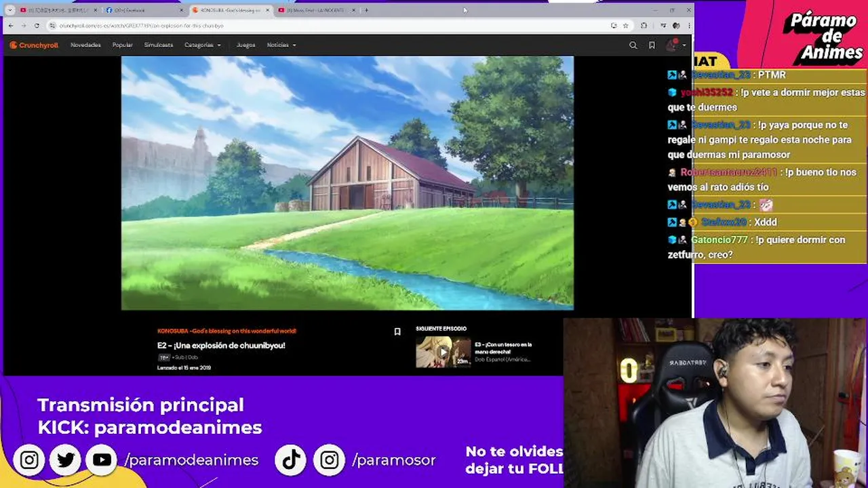
Task: Open the tab search dropdown in Chrome
Action: 11,10
